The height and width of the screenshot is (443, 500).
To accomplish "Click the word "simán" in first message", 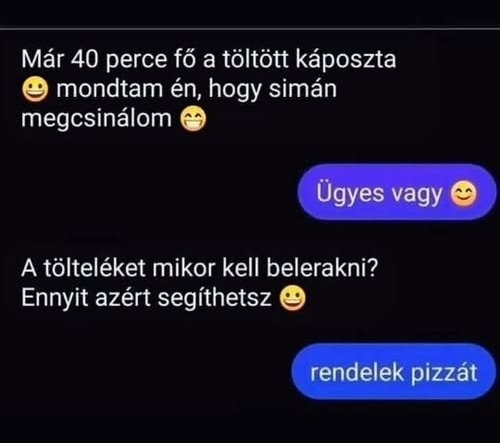I will coord(302,89).
